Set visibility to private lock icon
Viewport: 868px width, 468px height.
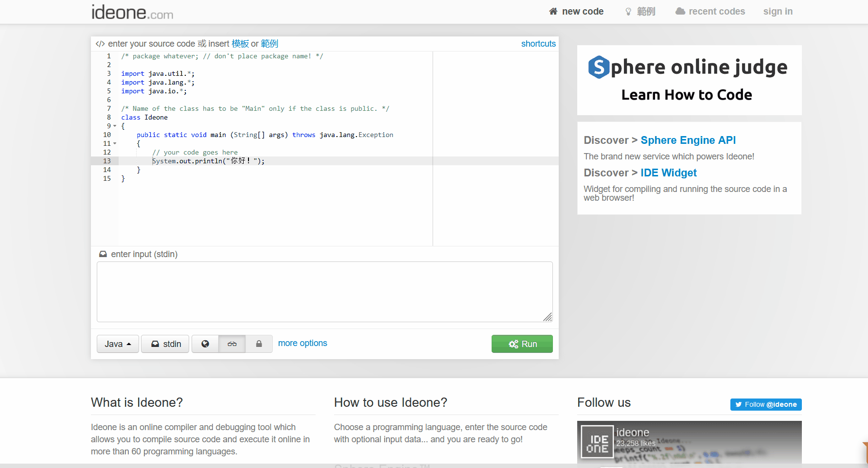[x=259, y=344]
